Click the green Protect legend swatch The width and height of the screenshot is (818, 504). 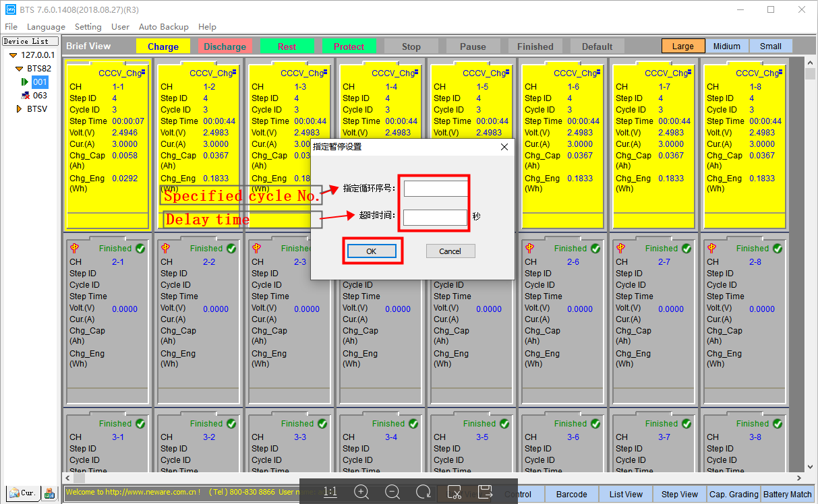tap(349, 46)
